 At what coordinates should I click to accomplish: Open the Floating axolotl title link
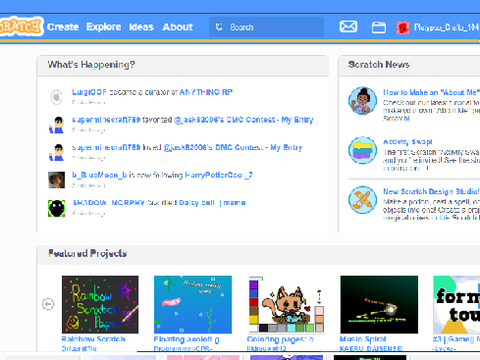tap(186, 339)
